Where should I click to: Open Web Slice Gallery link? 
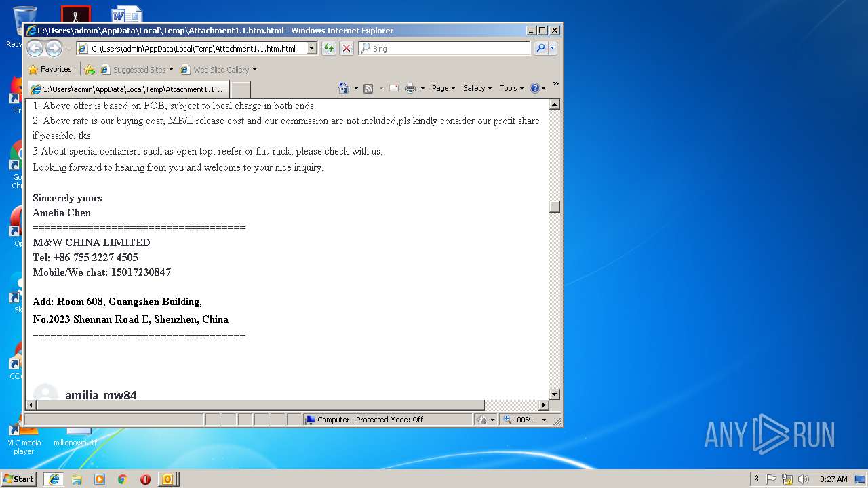tap(216, 69)
